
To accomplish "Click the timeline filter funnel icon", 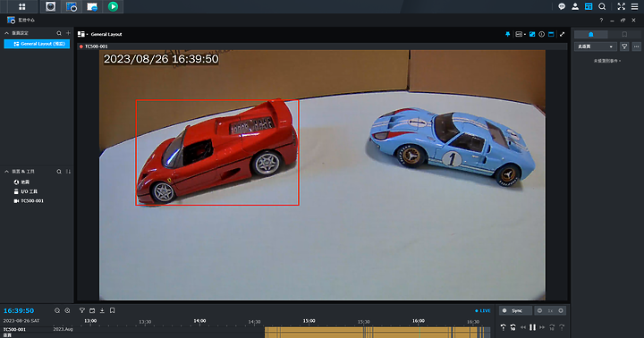I will [x=82, y=311].
